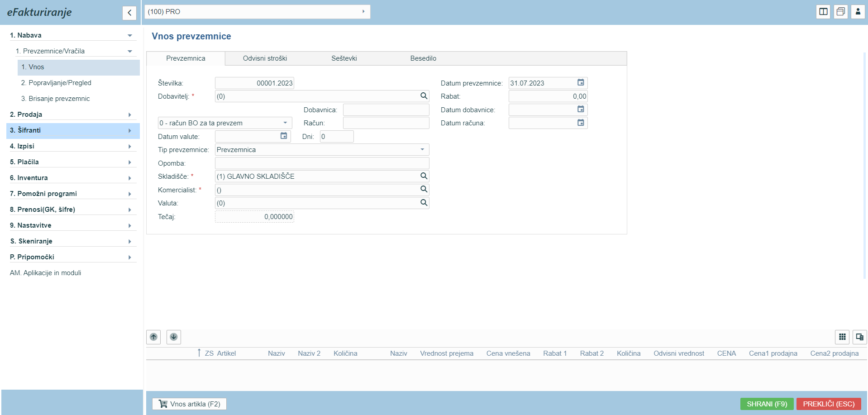The height and width of the screenshot is (415, 868).
Task: Open the 6. Inventura menu
Action: tap(72, 178)
